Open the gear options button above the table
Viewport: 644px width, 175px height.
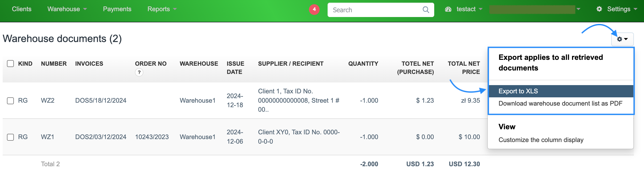[622, 39]
